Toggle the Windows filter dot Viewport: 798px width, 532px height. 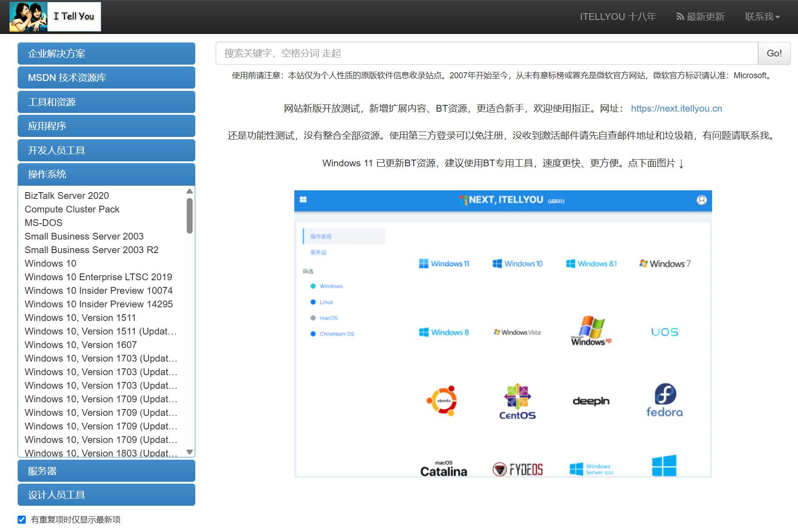click(313, 286)
